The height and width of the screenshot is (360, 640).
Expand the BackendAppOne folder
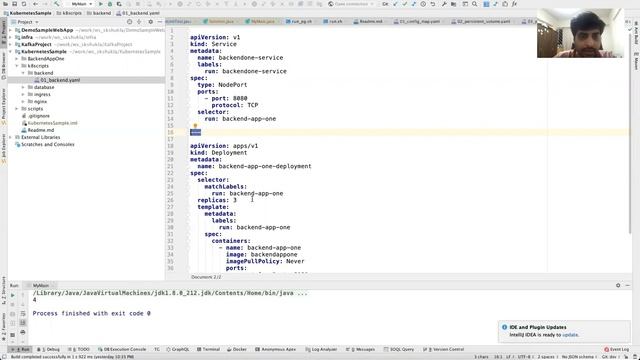(17, 59)
